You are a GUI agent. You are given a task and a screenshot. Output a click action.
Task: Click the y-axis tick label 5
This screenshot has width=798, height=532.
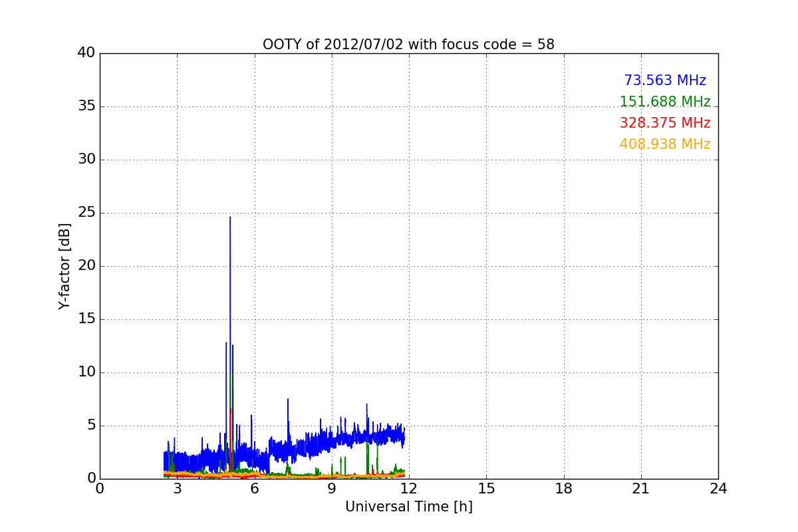coord(90,426)
